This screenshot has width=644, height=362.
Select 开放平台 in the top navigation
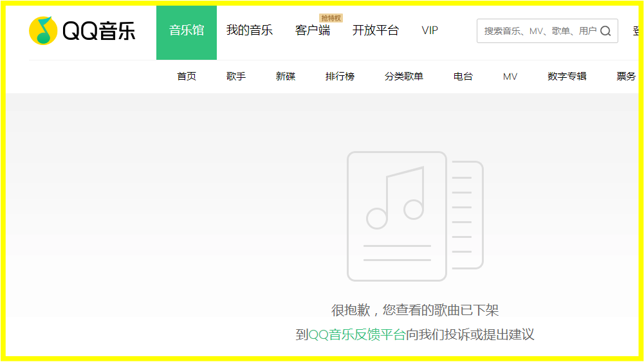pyautogui.click(x=375, y=30)
